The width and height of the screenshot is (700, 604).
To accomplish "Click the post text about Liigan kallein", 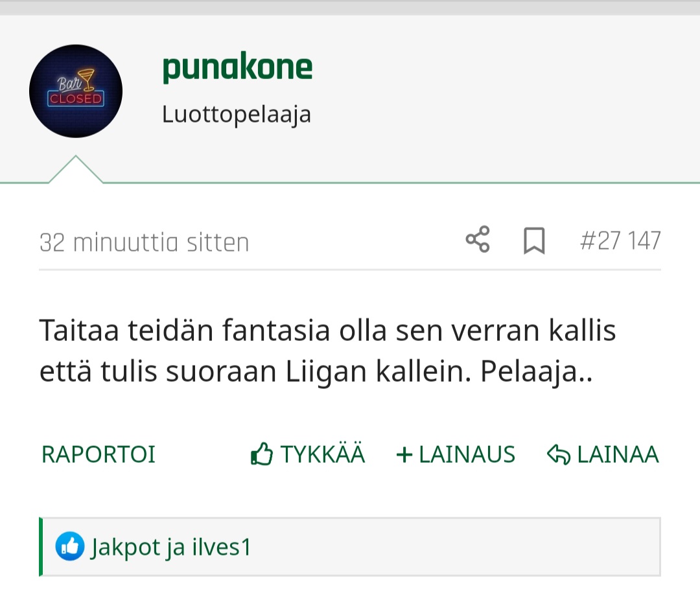I will point(328,351).
